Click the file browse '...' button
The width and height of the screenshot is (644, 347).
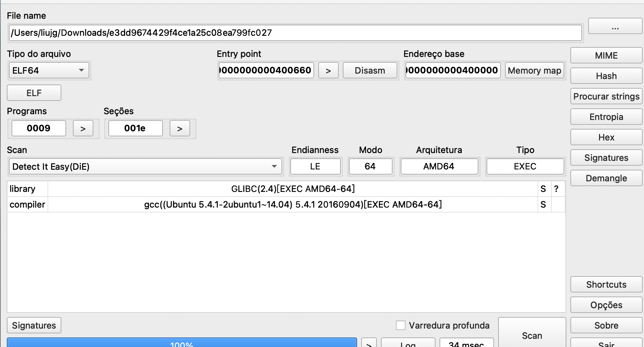[x=615, y=27]
